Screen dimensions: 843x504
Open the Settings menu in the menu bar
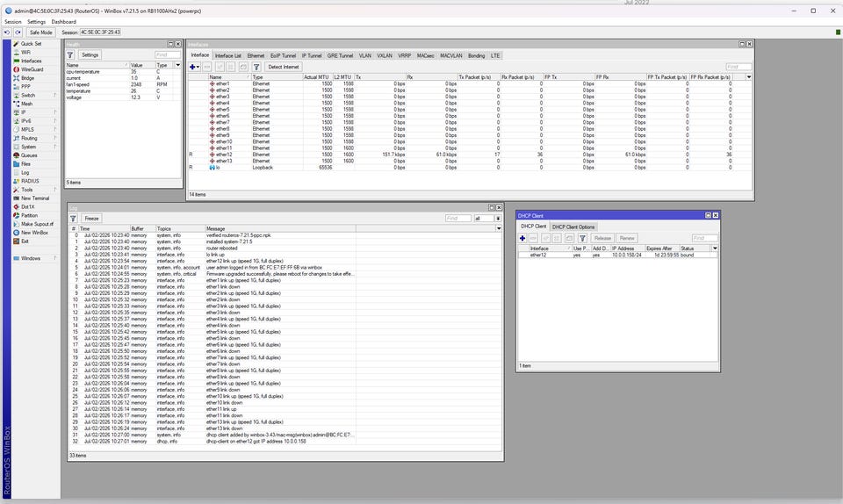37,22
